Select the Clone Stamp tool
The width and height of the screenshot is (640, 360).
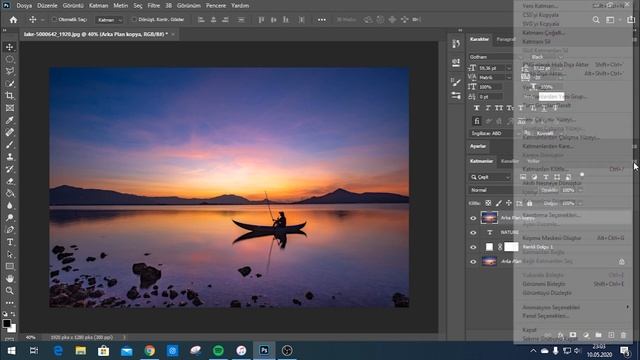(x=9, y=157)
